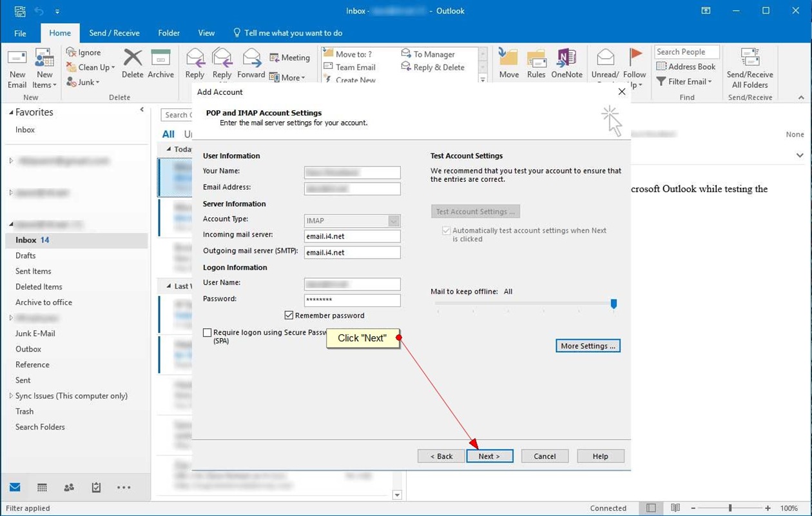812x516 pixels.
Task: Run the Team Email quick step
Action: tap(349, 67)
